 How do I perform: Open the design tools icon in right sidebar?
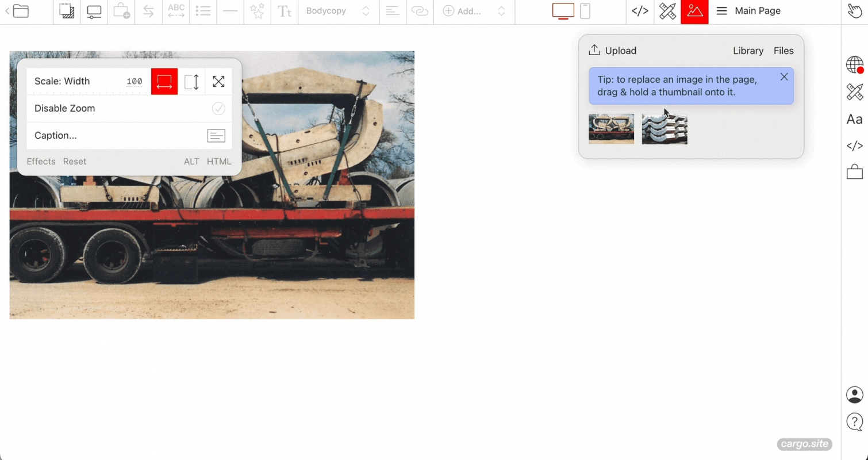point(855,92)
